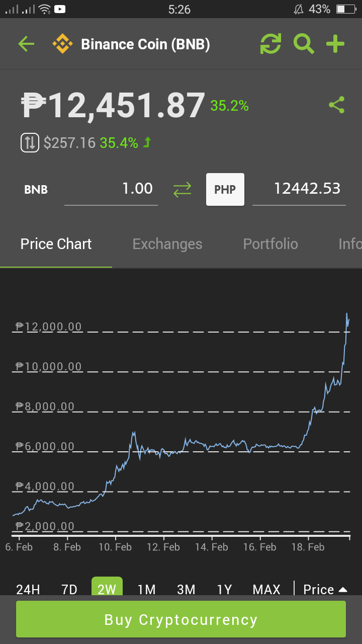Share the BNB price

click(x=337, y=105)
